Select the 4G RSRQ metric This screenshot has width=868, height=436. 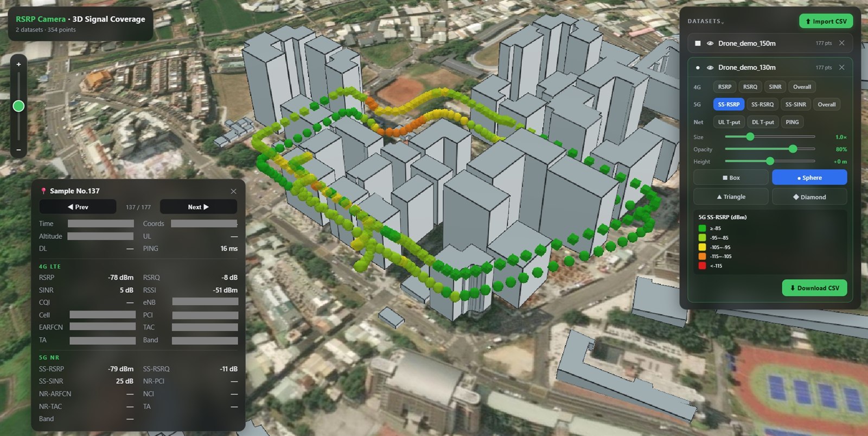click(x=750, y=87)
